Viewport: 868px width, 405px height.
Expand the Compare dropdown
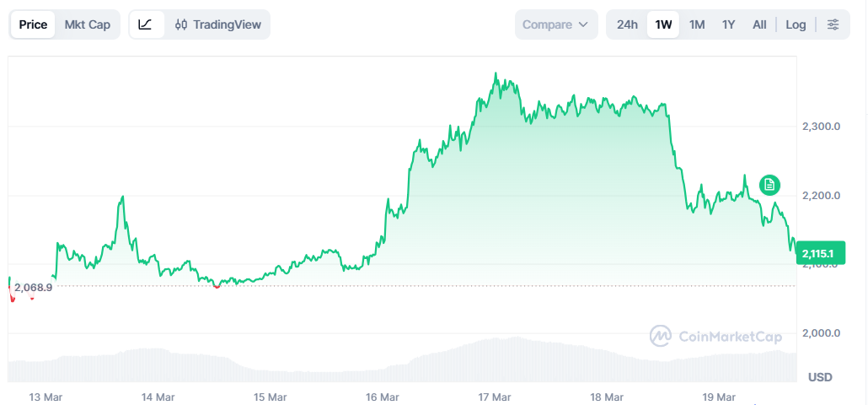pos(555,24)
